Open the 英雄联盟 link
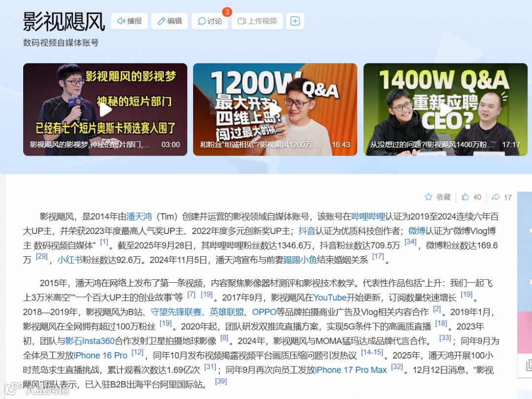The image size is (532, 399). click(x=227, y=312)
